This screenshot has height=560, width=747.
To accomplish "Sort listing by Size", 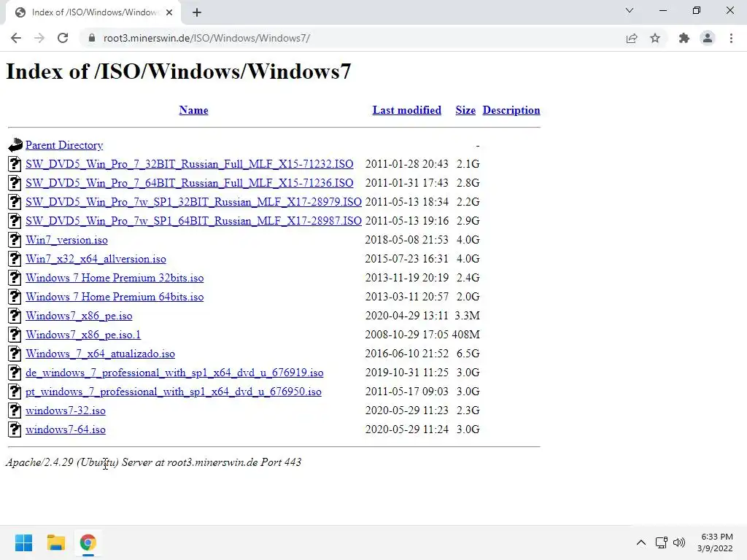I will [x=465, y=110].
